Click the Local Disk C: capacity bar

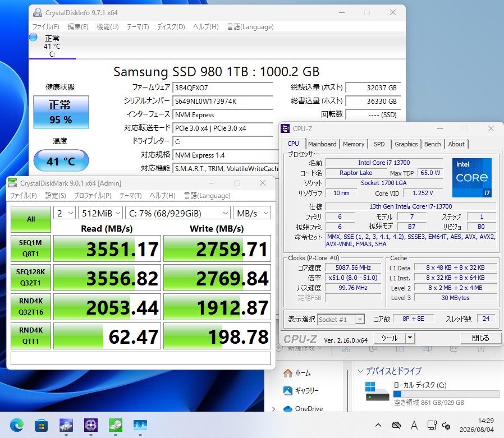[x=446, y=394]
